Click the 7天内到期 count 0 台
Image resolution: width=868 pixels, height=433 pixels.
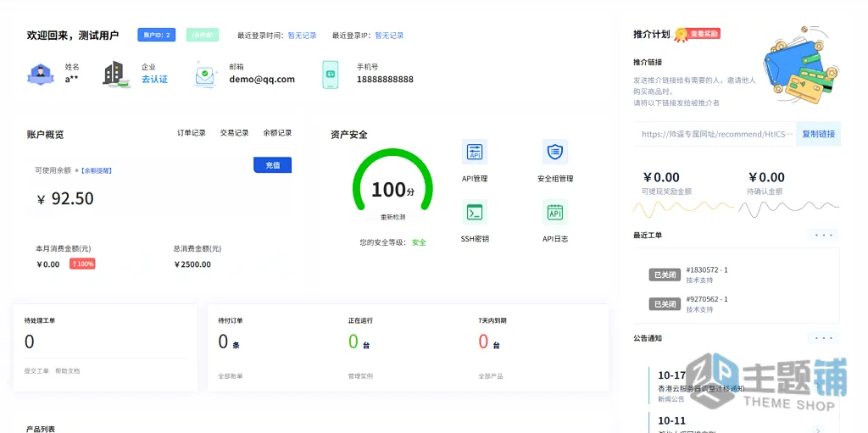489,341
